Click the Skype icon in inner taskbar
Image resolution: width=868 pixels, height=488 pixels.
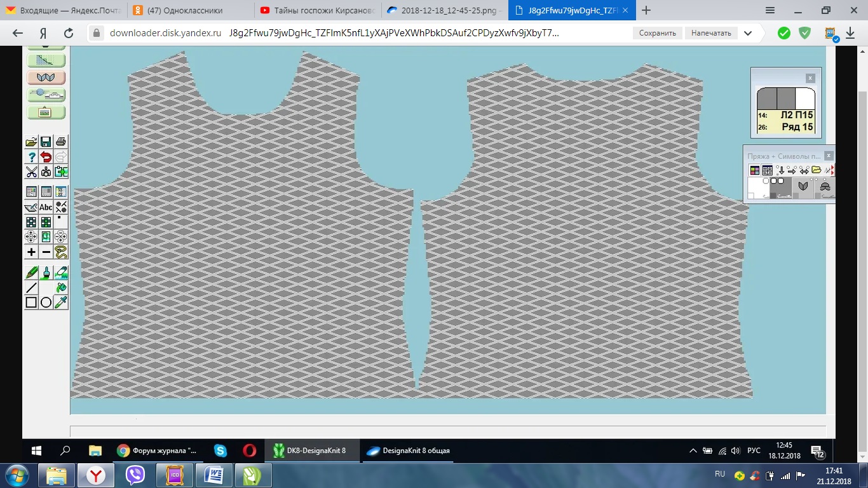point(220,451)
